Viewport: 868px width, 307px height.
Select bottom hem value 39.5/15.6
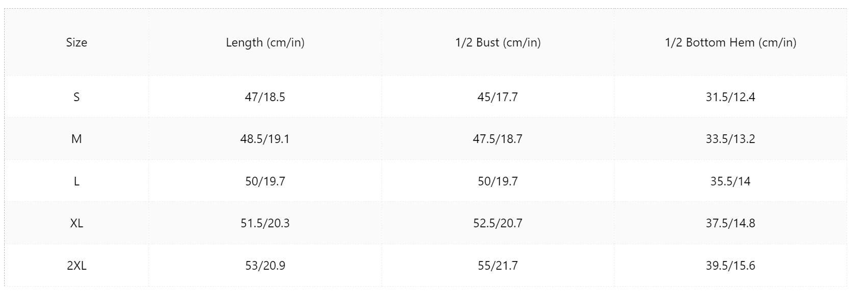(730, 266)
